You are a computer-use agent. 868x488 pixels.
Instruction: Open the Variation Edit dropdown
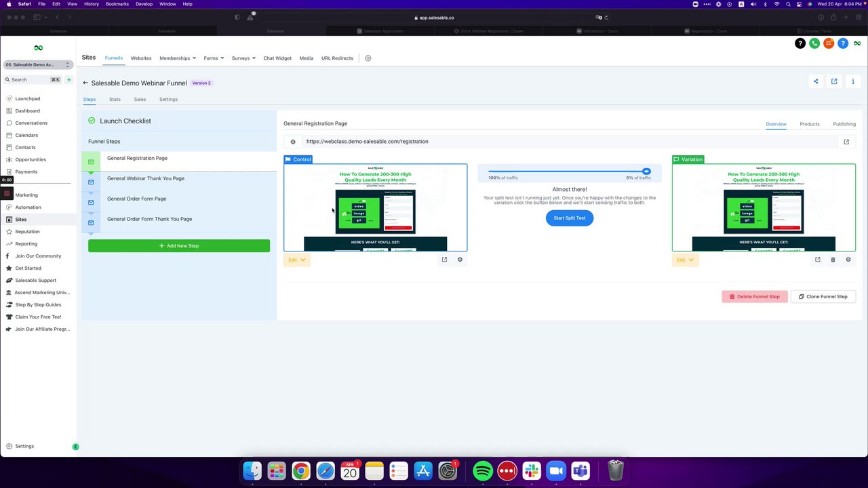click(x=686, y=260)
